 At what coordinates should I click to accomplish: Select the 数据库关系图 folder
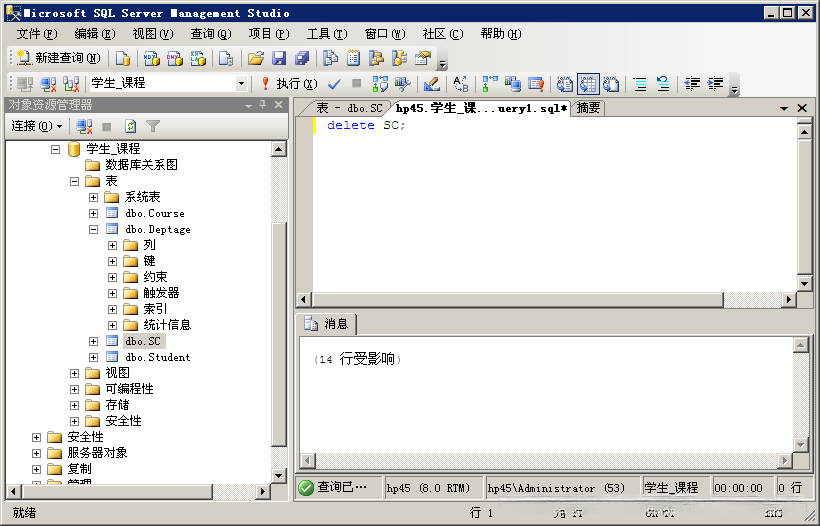tap(141, 165)
